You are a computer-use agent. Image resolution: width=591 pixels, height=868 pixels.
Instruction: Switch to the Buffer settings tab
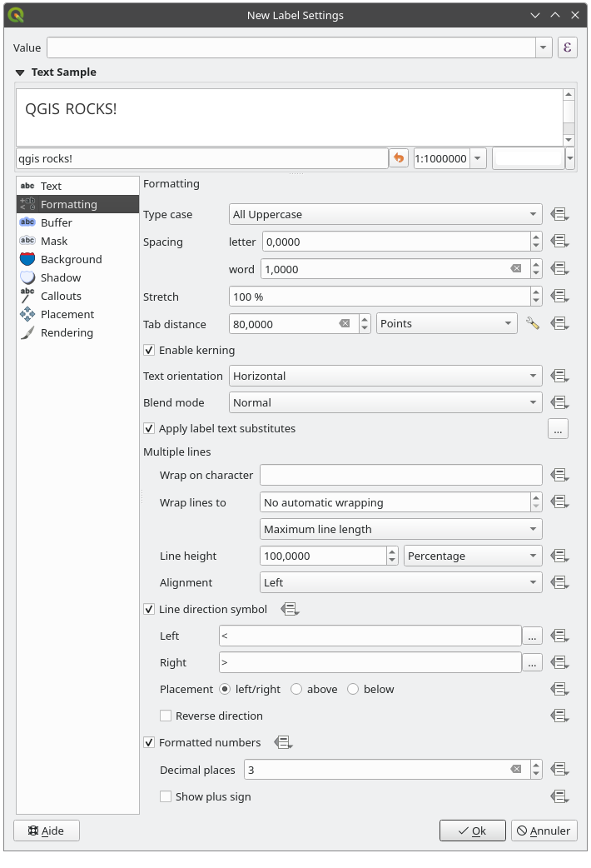pyautogui.click(x=57, y=223)
